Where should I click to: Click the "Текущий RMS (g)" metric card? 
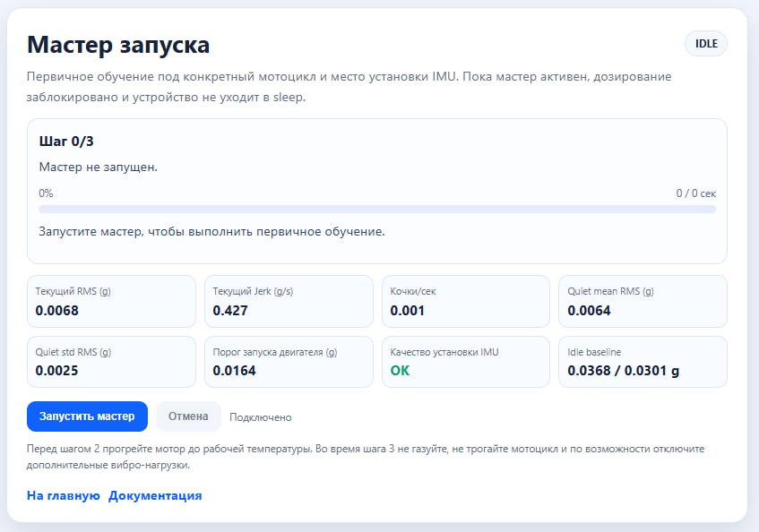(111, 301)
